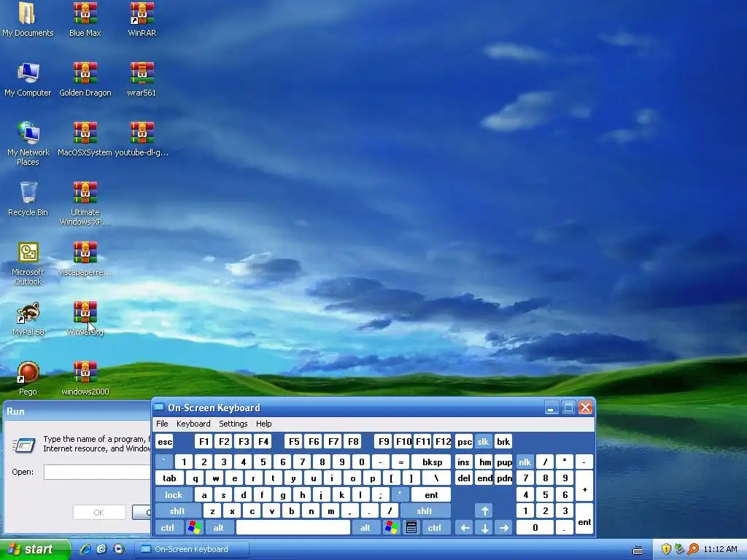Open the File menu in On-Screen Keyboard
The image size is (747, 560).
tap(162, 424)
